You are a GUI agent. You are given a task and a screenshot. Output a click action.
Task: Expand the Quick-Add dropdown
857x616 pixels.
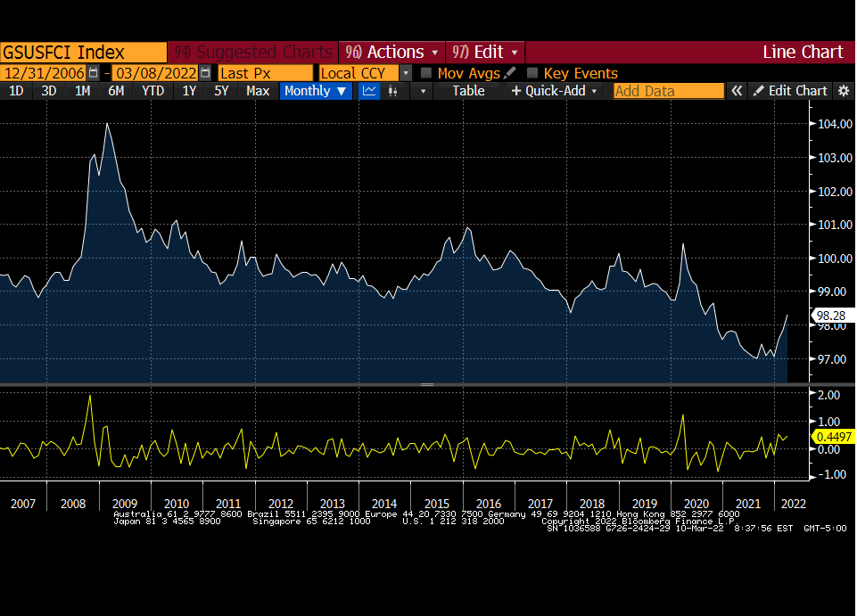point(554,91)
